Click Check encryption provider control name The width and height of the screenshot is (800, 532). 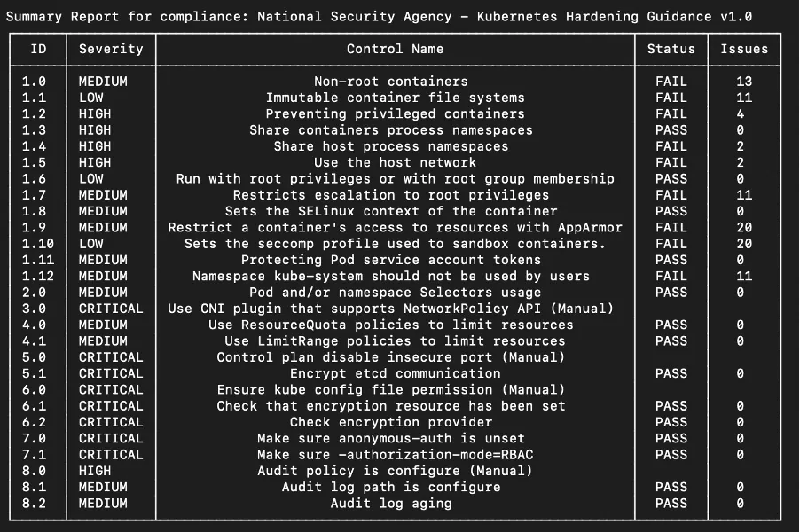(x=391, y=422)
